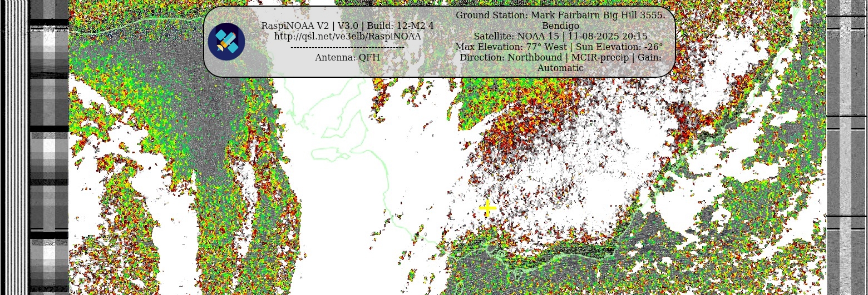868x295 pixels.
Task: Click the RaspiNOAA V2 build version text
Action: [347, 26]
